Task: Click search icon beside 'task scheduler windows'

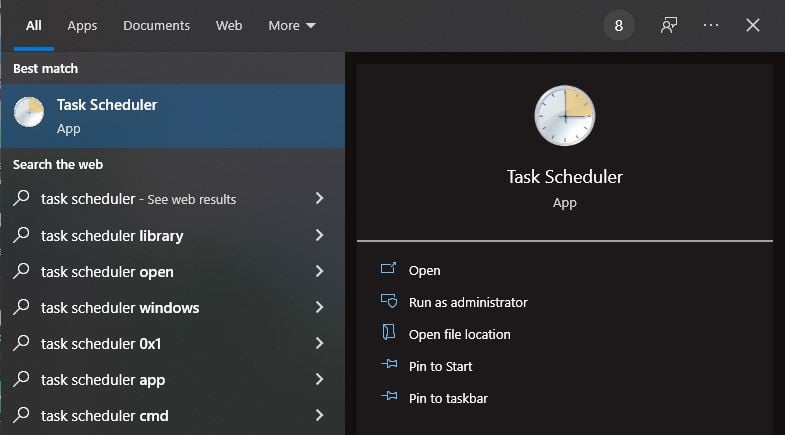Action: click(x=22, y=306)
